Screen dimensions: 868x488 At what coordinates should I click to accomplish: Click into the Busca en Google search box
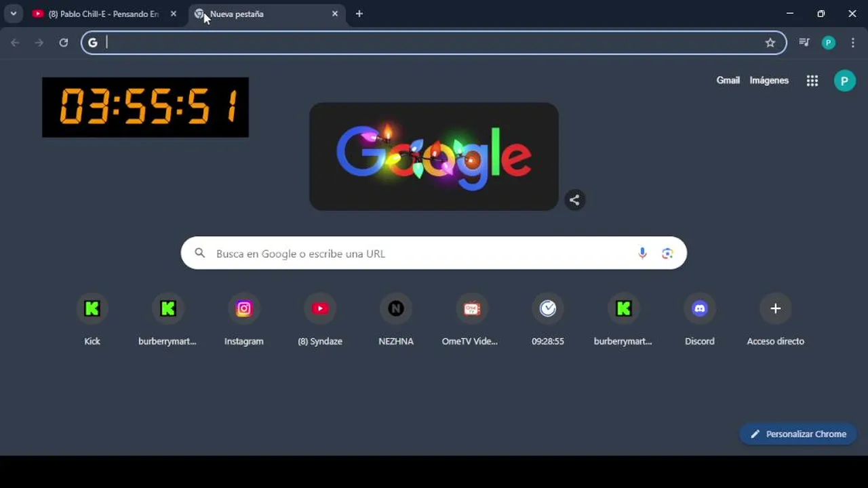(x=434, y=253)
